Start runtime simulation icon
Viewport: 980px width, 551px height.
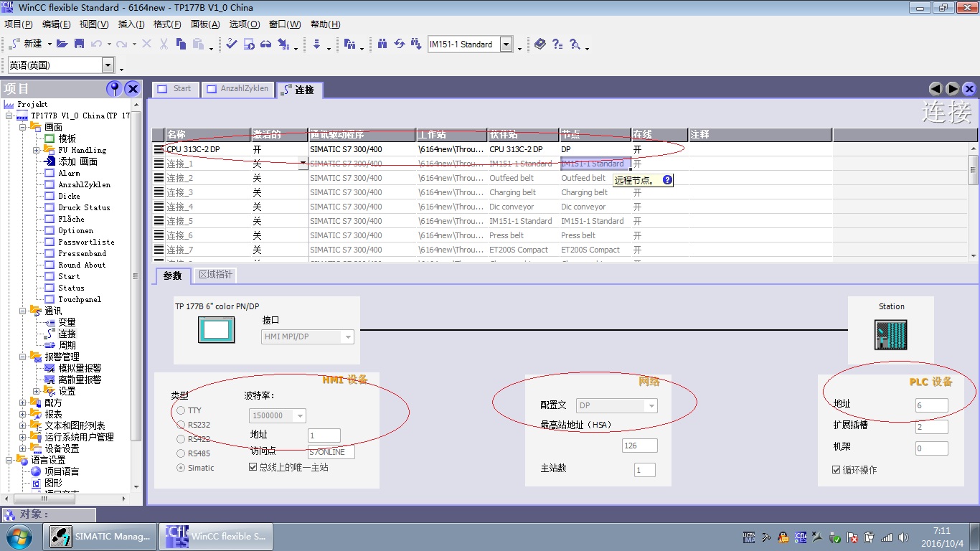[249, 44]
